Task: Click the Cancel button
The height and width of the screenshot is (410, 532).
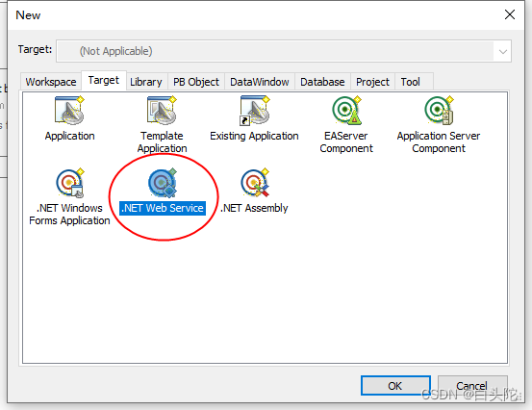Action: pos(472,386)
